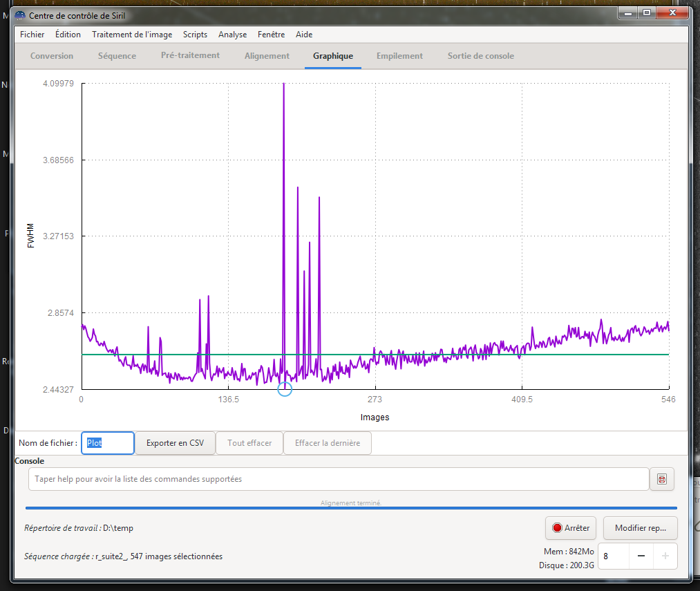Click the Effacer la dernière button

[x=328, y=443]
